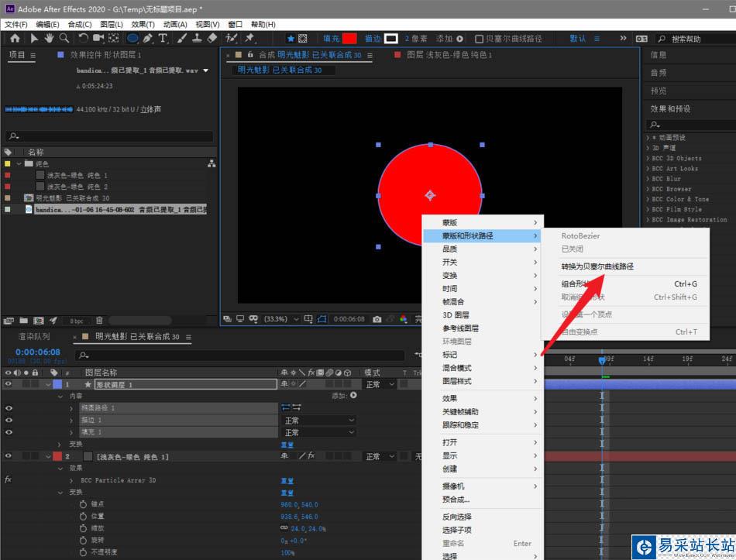This screenshot has width=736, height=560.
Task: Toggle visibility of Ellipse Path 1
Action: [9, 408]
